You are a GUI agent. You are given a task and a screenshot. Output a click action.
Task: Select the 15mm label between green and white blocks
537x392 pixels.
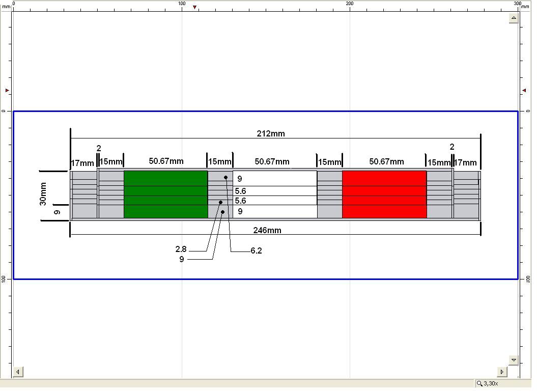(220, 161)
